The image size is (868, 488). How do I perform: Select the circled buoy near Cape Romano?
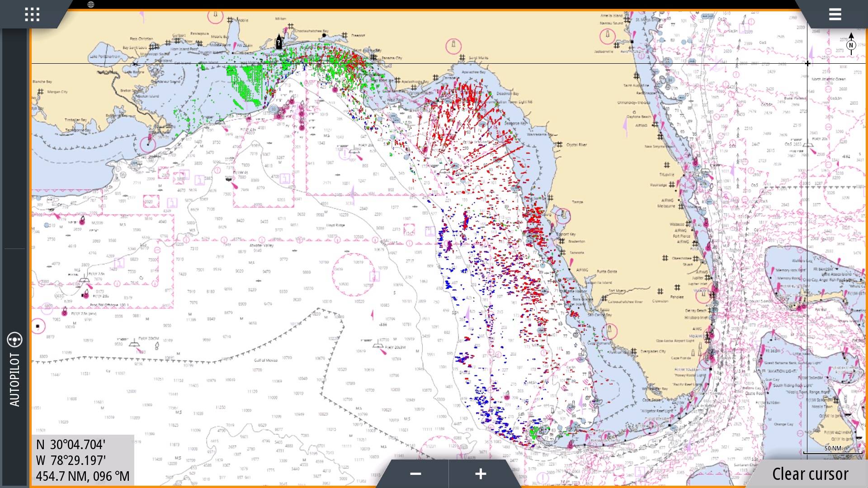pos(609,331)
